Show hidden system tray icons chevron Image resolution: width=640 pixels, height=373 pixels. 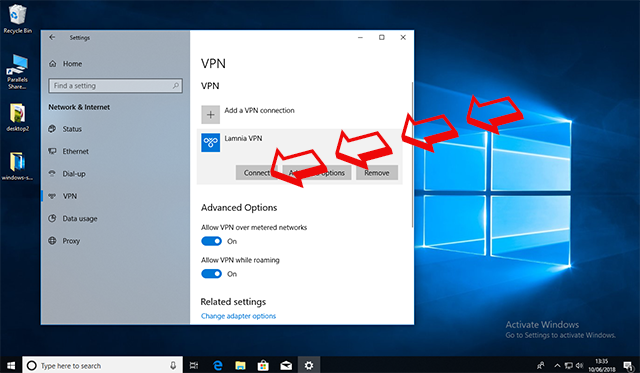[x=557, y=365]
